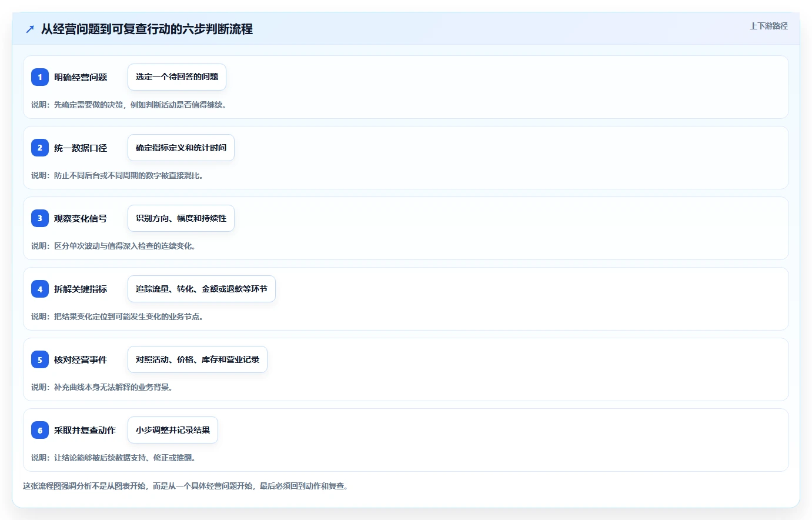Click the 选定一个待回答的问题 chip

pyautogui.click(x=177, y=77)
